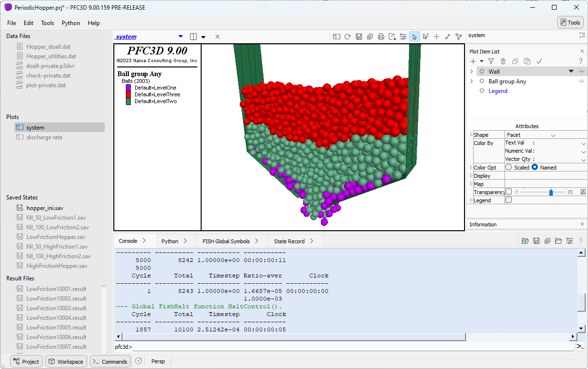The image size is (588, 369).
Task: Click the execute command prompt icon
Action: [580, 346]
